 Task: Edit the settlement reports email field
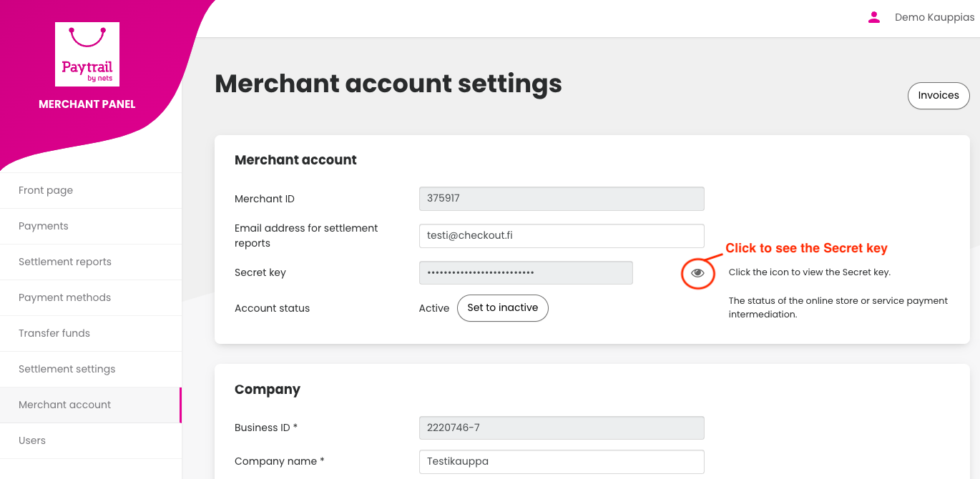(562, 236)
